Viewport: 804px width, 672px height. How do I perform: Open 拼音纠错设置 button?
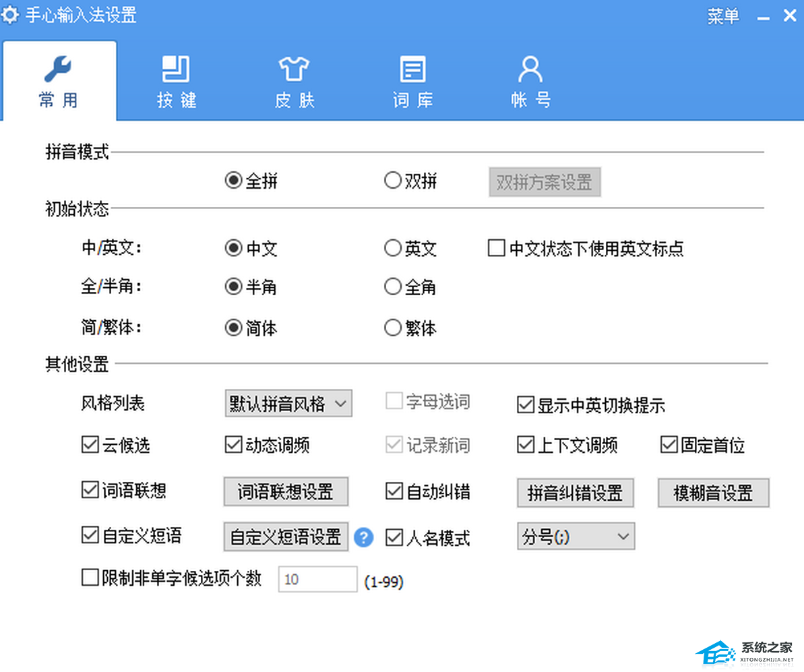point(576,493)
